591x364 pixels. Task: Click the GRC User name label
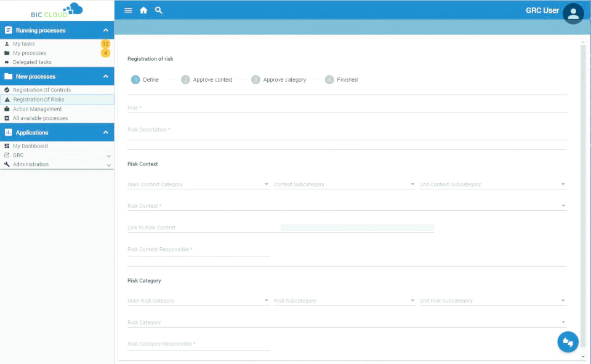pos(542,10)
